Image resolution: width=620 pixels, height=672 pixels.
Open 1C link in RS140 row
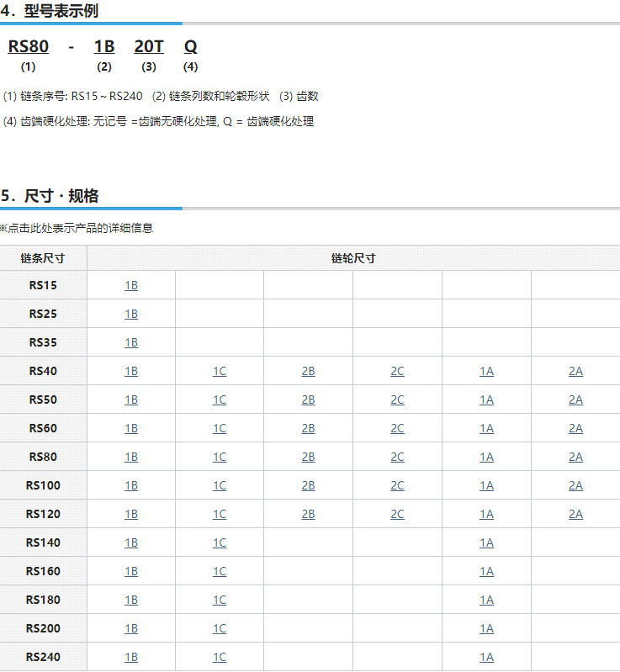pos(220,542)
